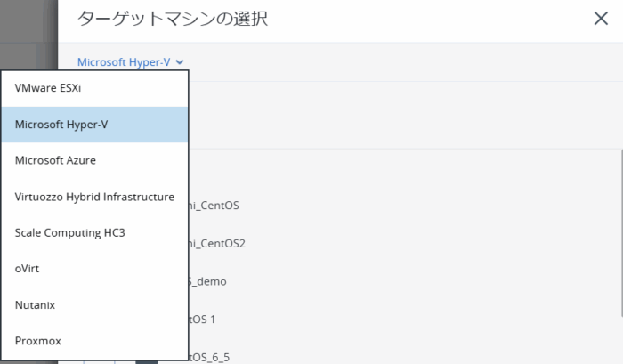Select the machine ending in ni_CentOS
The width and height of the screenshot is (623, 364).
pyautogui.click(x=214, y=206)
